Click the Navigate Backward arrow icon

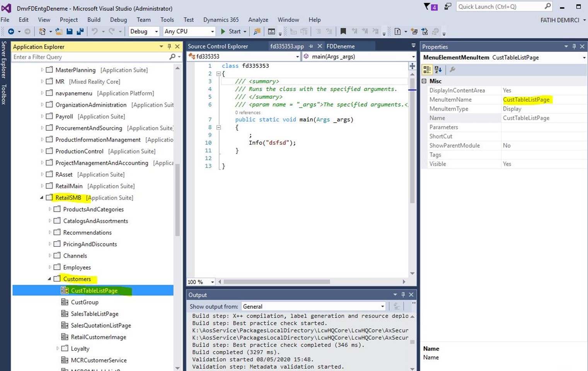tap(11, 31)
